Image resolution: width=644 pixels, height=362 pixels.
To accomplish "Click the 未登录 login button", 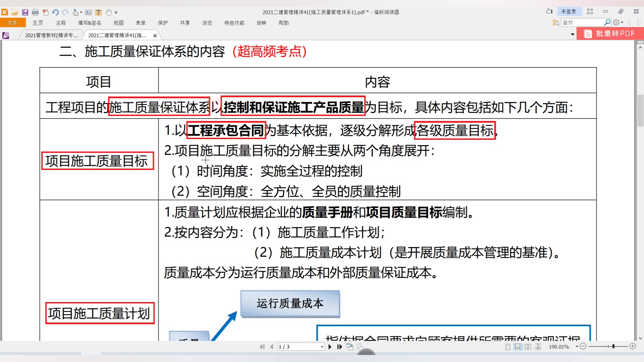I will coord(569,11).
